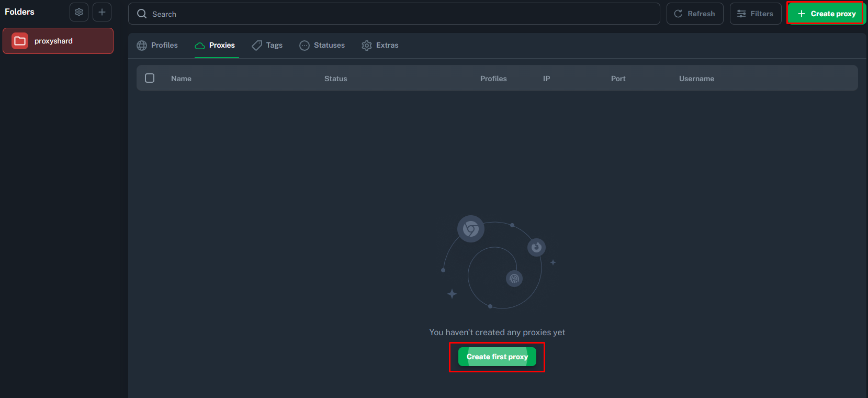Sort by the Status column header
The height and width of the screenshot is (398, 868).
coord(335,79)
